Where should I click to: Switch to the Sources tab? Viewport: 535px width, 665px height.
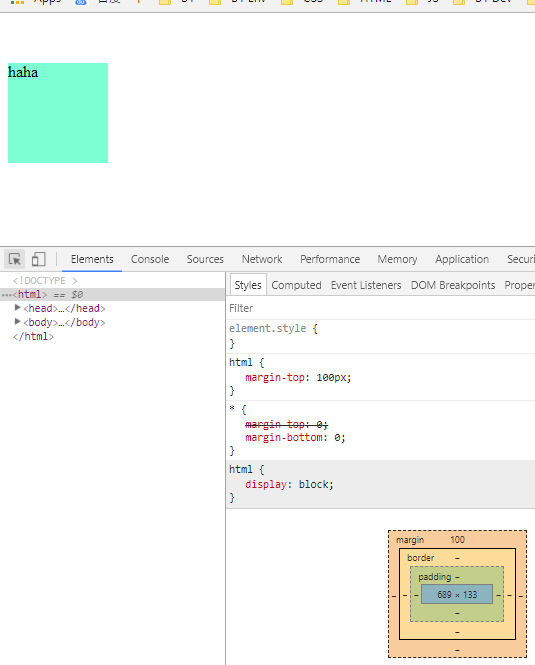pos(205,259)
